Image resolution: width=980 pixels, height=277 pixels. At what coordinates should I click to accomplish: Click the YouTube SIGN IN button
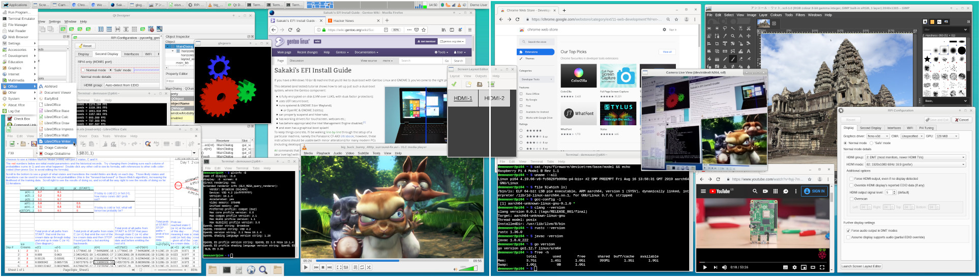click(x=814, y=191)
